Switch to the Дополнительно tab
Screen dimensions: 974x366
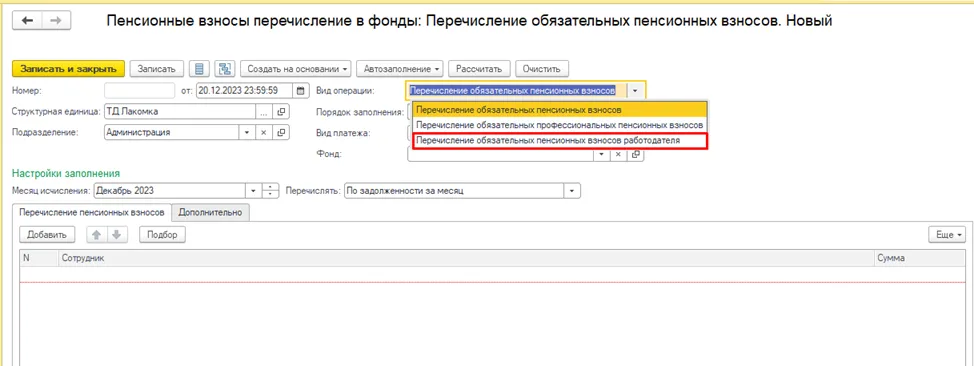click(x=210, y=213)
